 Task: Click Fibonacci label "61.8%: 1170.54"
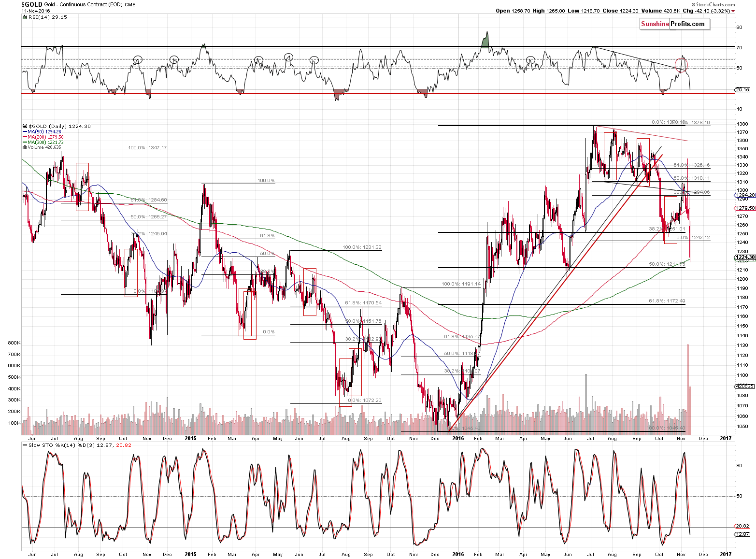(x=363, y=303)
